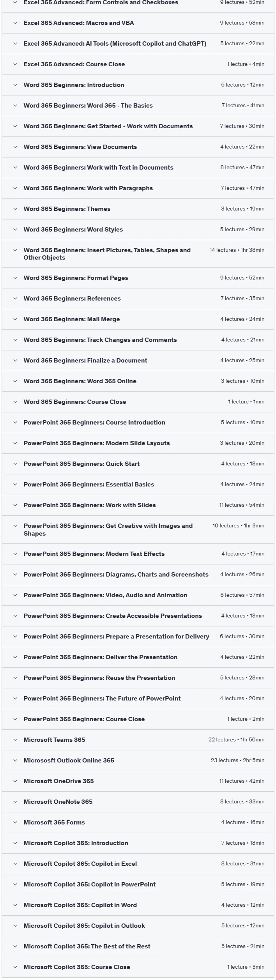Click the '14 lectures • 1hr 38min' text
Viewport: 276px width, 980px height.
(x=237, y=250)
